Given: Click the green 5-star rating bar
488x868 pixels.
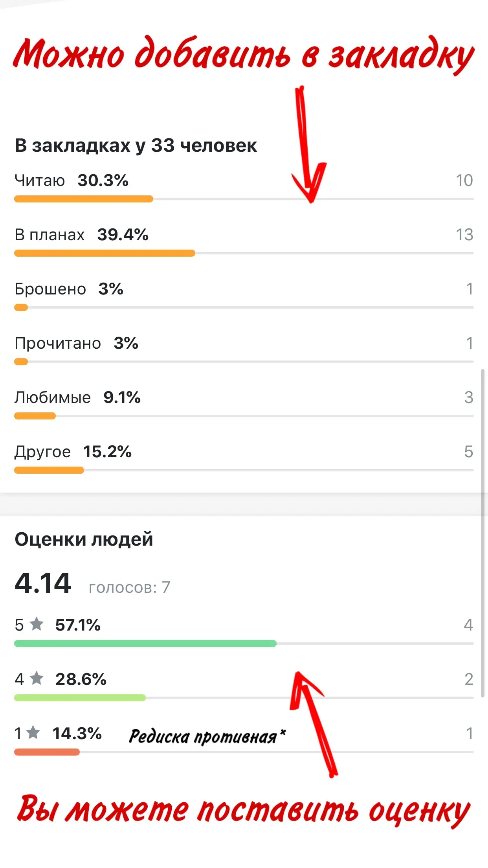Looking at the screenshot, I should [145, 644].
